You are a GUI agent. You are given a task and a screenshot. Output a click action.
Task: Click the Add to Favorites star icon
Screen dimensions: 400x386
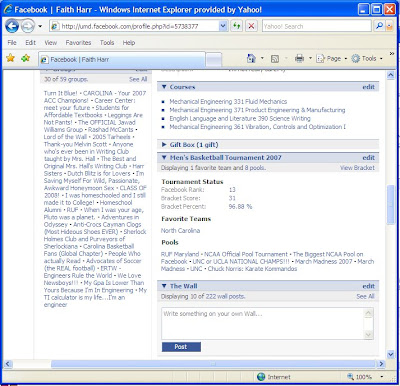click(x=26, y=58)
